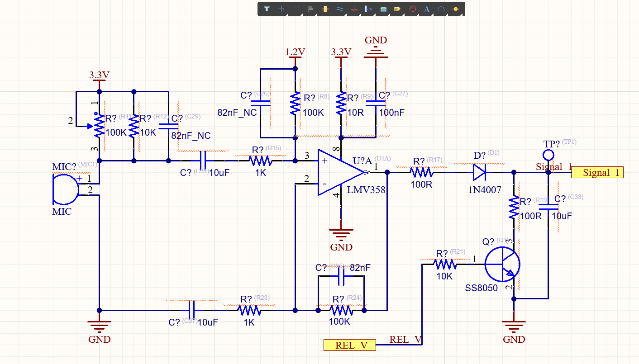Click the move/drag crosshair tool

(x=281, y=9)
